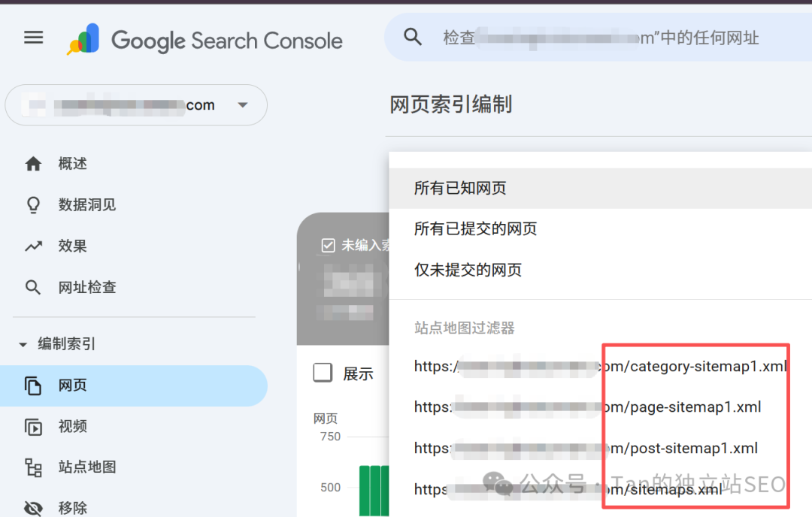Open 网址检查 in the sidebar

tap(87, 288)
